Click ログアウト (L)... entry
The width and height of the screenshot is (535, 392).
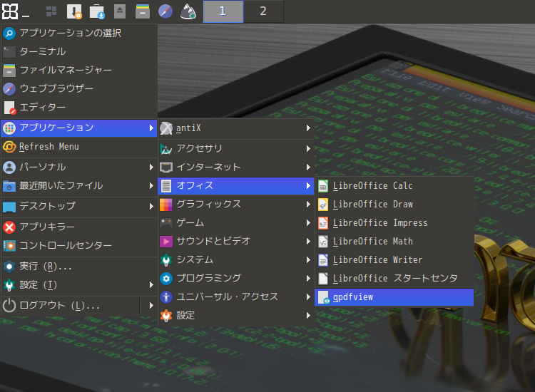[x=71, y=306]
